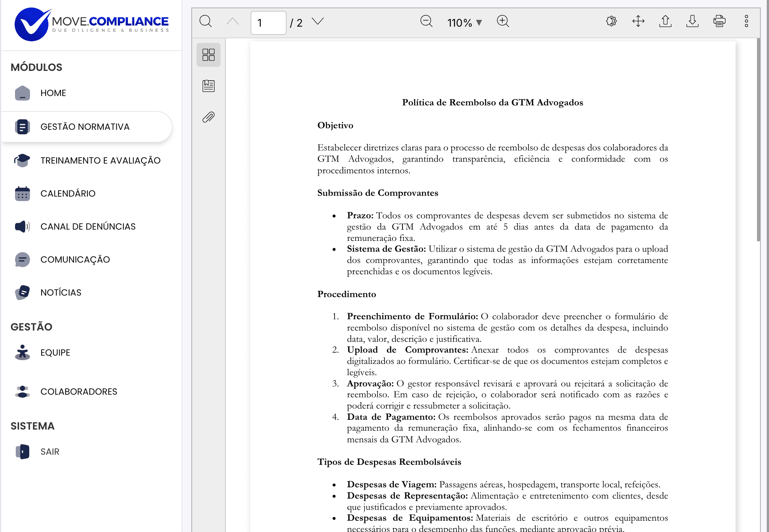Toggle the dark theme icon
Viewport: 769px width, 532px height.
611,21
